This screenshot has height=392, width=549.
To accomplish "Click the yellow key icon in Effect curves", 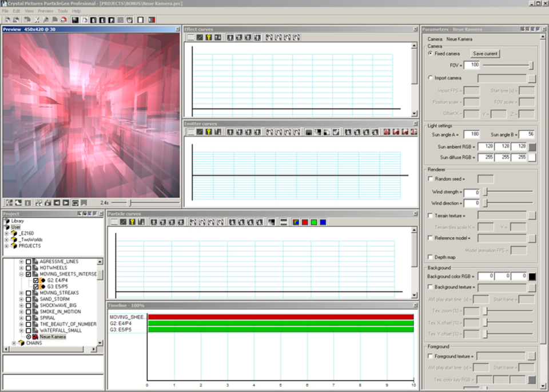I will (x=209, y=38).
